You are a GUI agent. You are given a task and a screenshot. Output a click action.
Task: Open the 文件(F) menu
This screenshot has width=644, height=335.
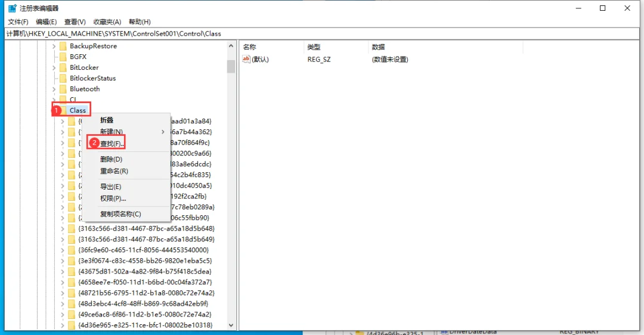click(18, 22)
